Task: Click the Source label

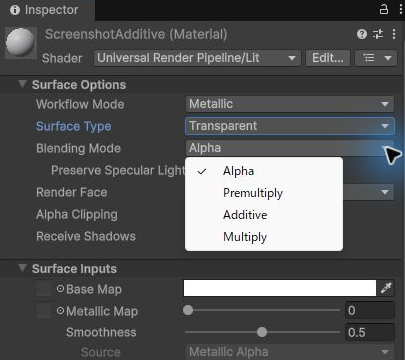Action: click(x=100, y=352)
